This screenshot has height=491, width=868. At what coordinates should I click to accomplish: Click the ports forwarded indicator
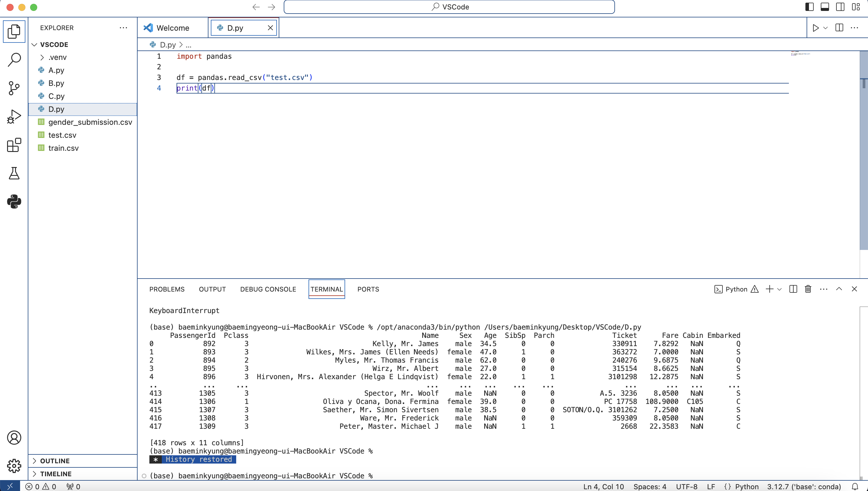[73, 486]
